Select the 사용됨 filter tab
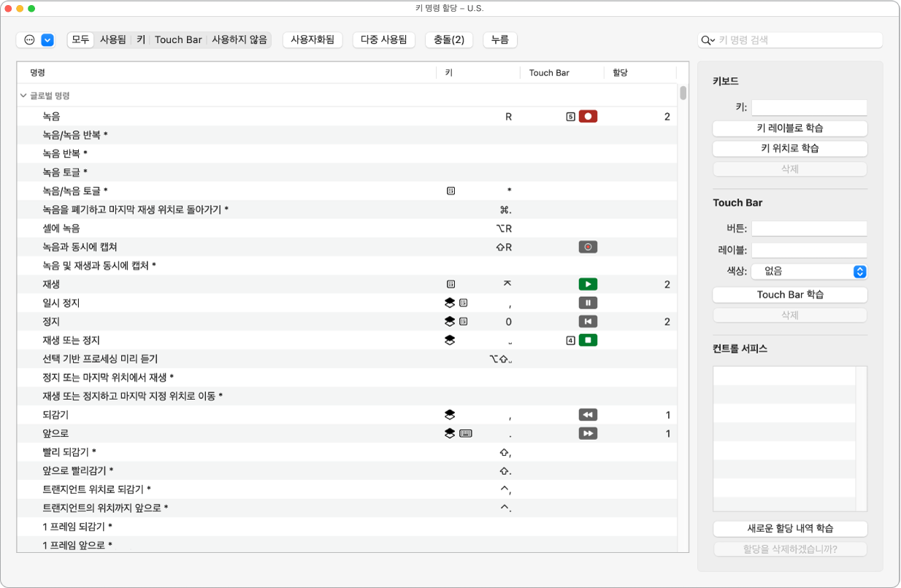This screenshot has height=588, width=901. (x=112, y=40)
